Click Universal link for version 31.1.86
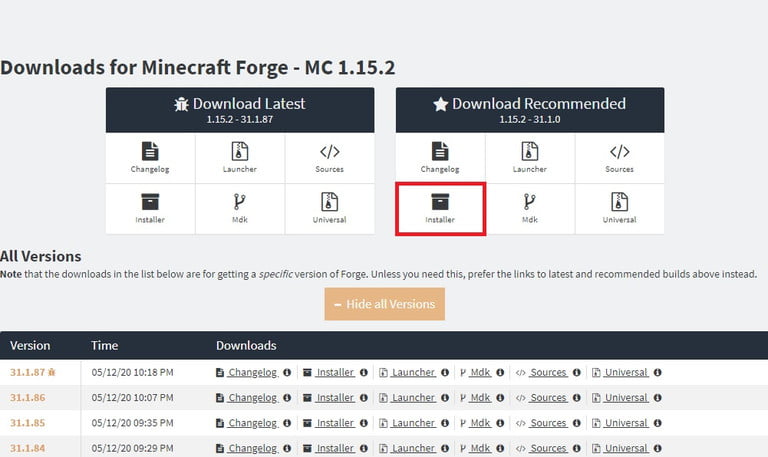Image resolution: width=768 pixels, height=457 pixels. [x=626, y=398]
